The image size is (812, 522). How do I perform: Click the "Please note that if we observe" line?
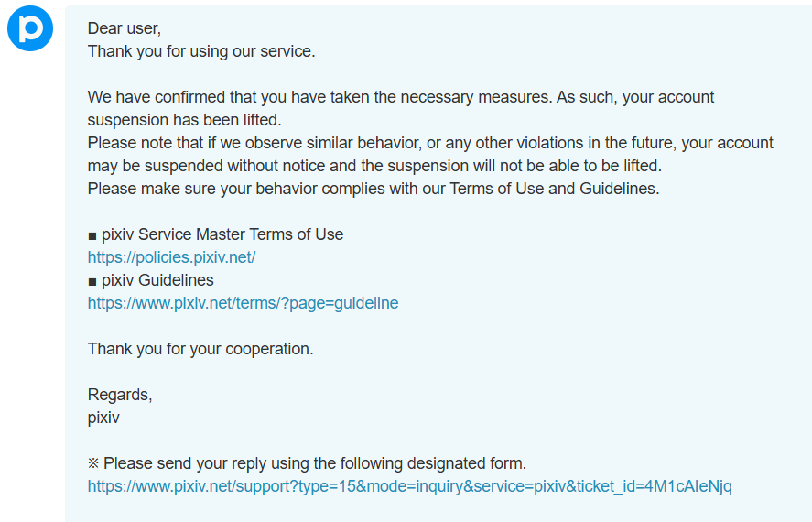pos(430,143)
